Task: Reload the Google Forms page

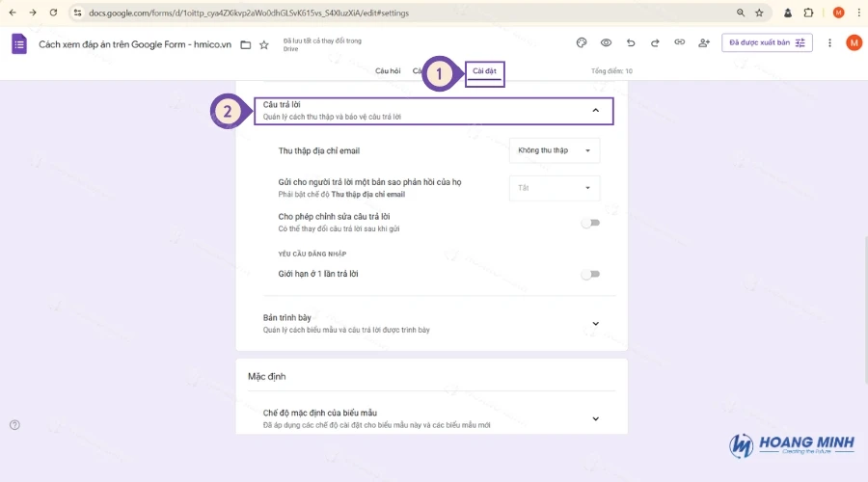Action: (x=53, y=13)
